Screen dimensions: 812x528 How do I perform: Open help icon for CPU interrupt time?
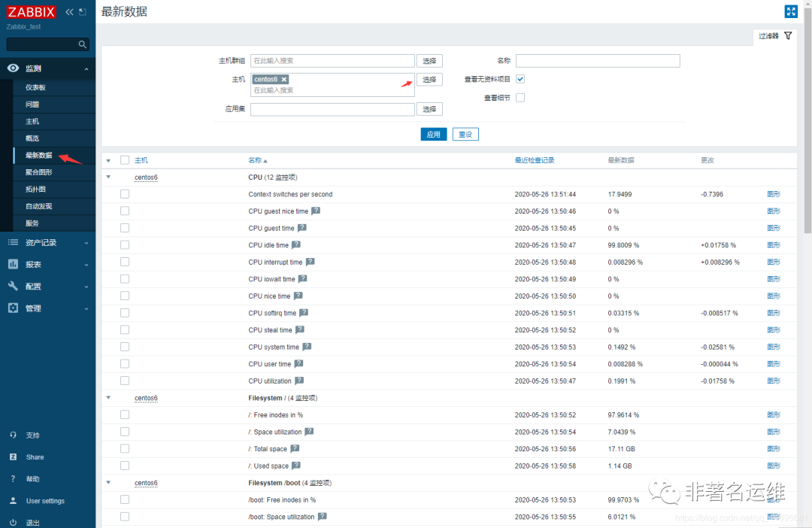[310, 262]
